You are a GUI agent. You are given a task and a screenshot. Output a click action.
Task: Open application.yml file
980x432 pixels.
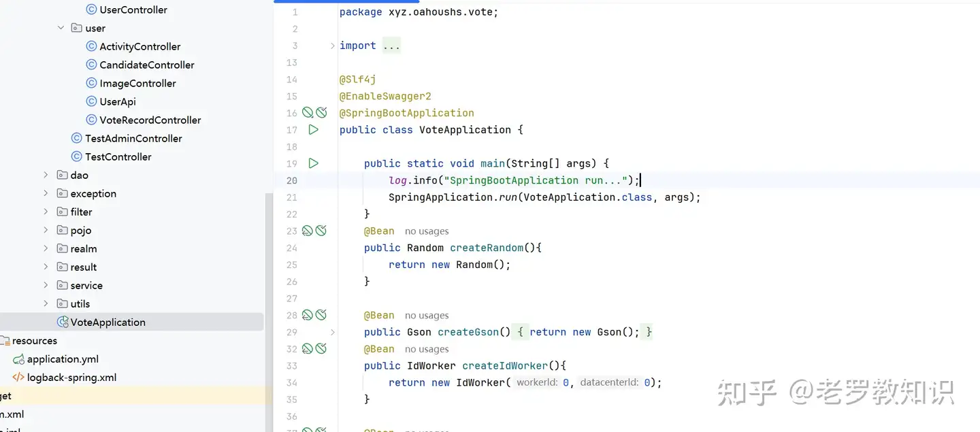coord(63,359)
